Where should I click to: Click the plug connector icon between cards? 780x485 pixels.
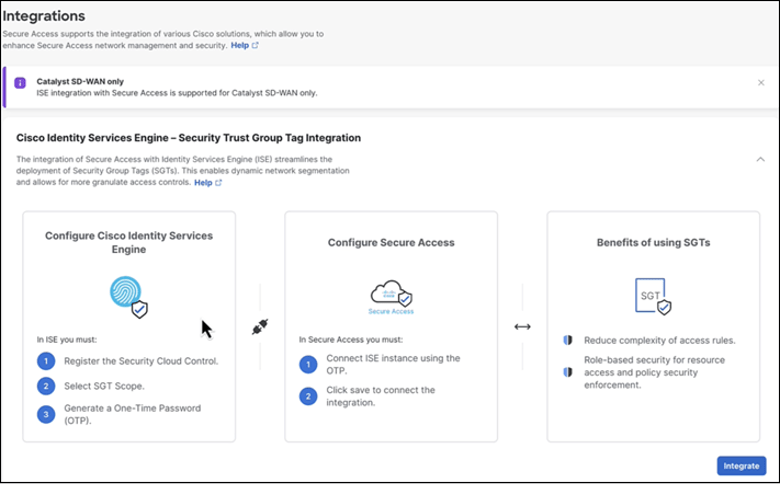(260, 327)
